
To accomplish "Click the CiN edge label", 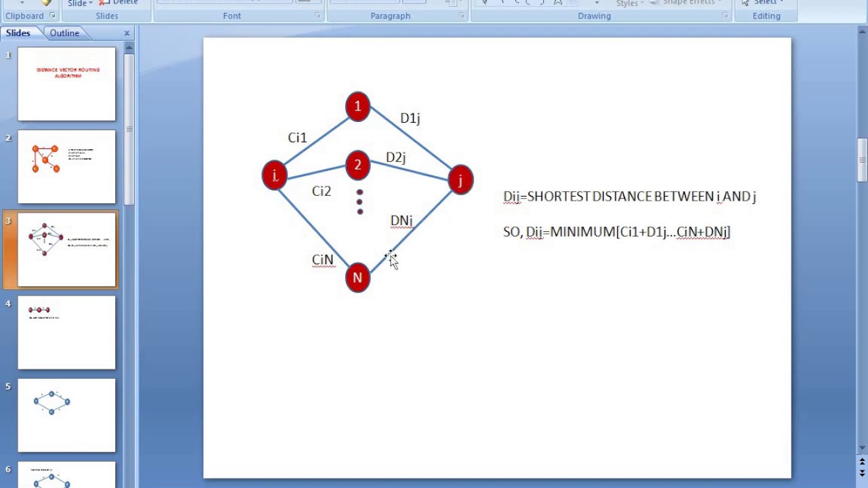I will pyautogui.click(x=323, y=260).
